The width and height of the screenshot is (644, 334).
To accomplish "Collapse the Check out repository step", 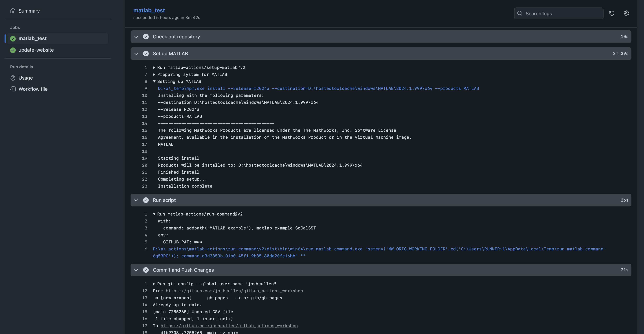I will tap(136, 37).
